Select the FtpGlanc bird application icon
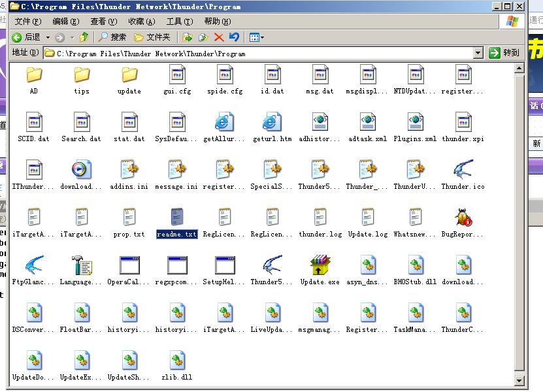Viewport: 543px width, 392px height. point(34,265)
